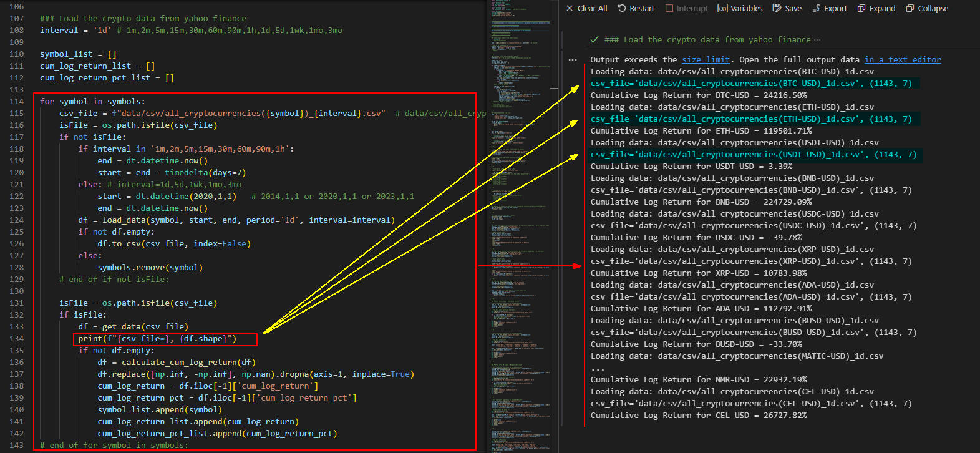Click the 'symbol_list = []' line

click(x=78, y=54)
